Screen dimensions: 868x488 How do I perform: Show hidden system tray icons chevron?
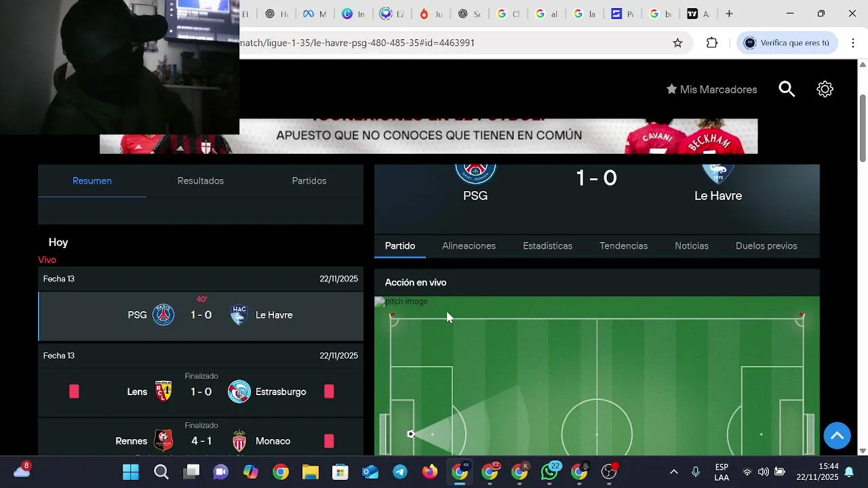(x=673, y=472)
